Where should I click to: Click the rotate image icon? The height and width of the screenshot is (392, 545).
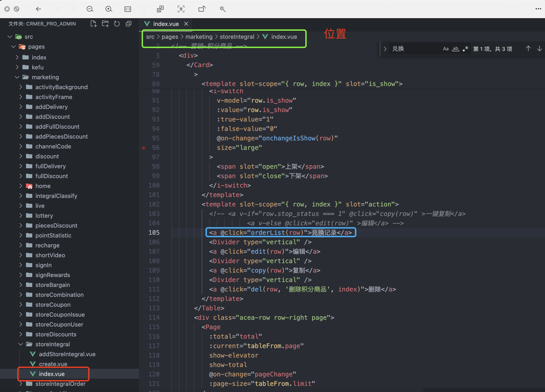click(202, 9)
